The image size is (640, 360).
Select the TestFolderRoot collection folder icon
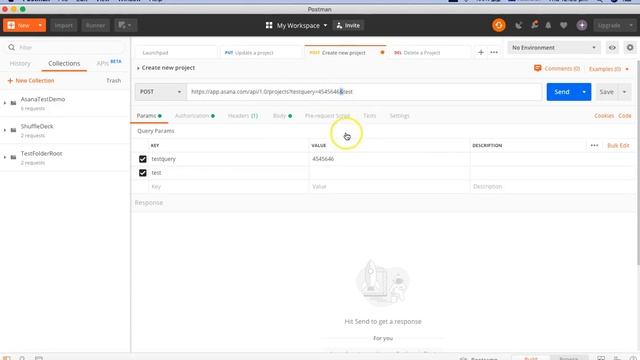pos(13,157)
